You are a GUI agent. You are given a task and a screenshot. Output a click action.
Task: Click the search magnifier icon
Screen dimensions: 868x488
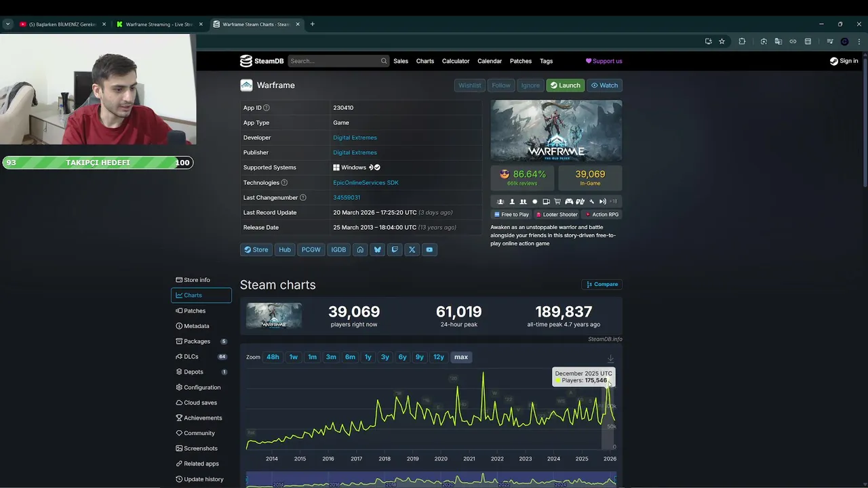tap(384, 61)
